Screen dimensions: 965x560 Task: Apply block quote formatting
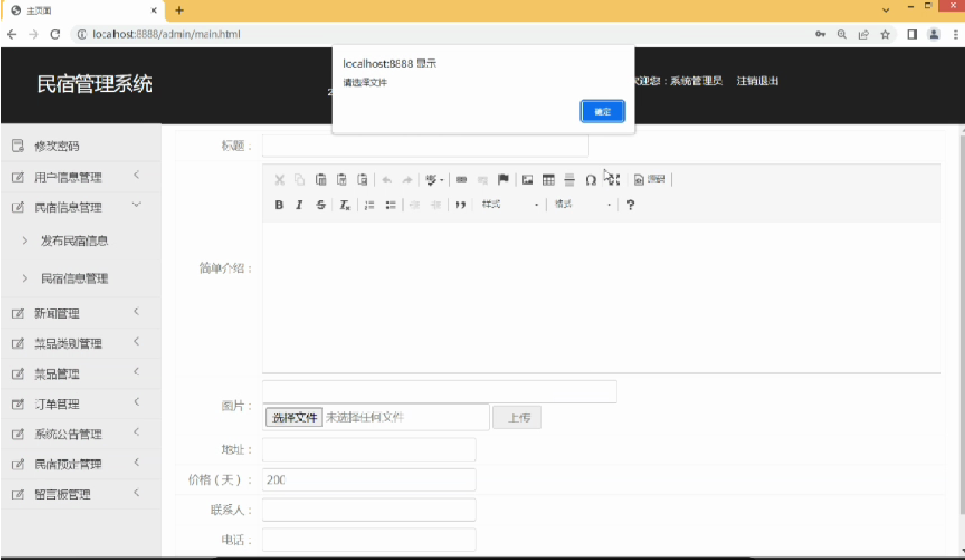click(460, 205)
